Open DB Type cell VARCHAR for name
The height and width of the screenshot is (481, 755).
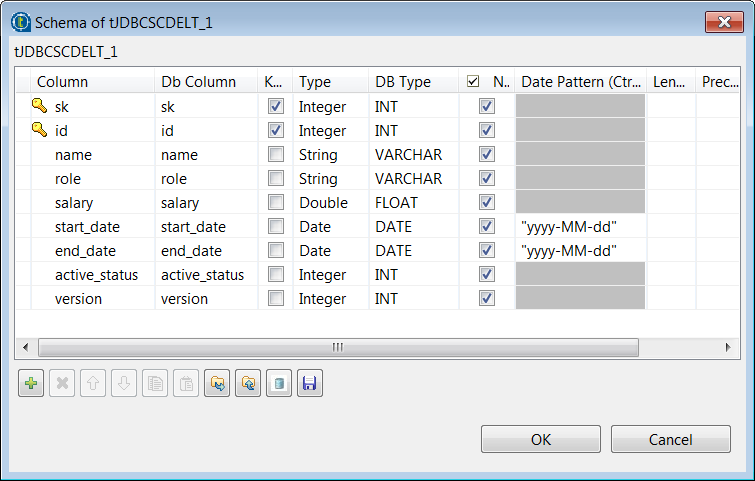pos(408,154)
